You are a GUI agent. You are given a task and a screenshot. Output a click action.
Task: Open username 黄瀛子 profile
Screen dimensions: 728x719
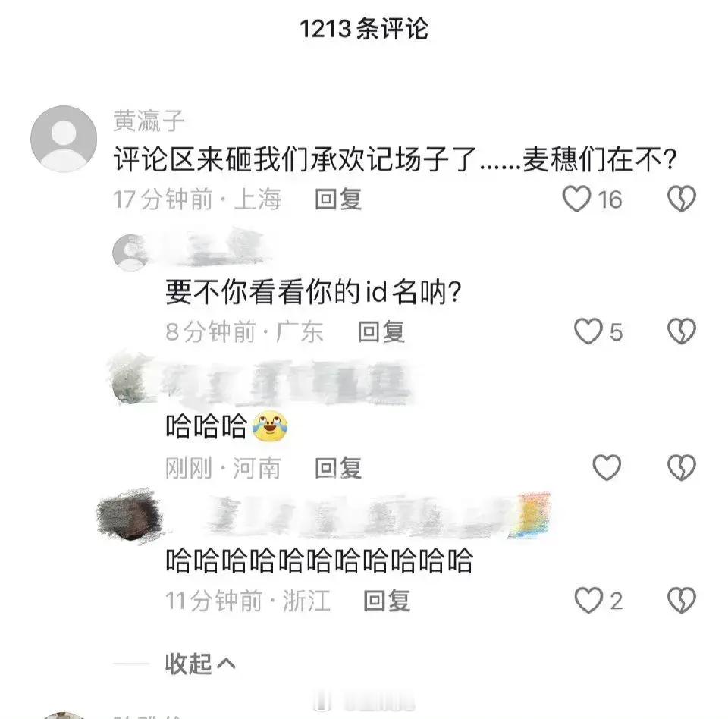pyautogui.click(x=149, y=121)
